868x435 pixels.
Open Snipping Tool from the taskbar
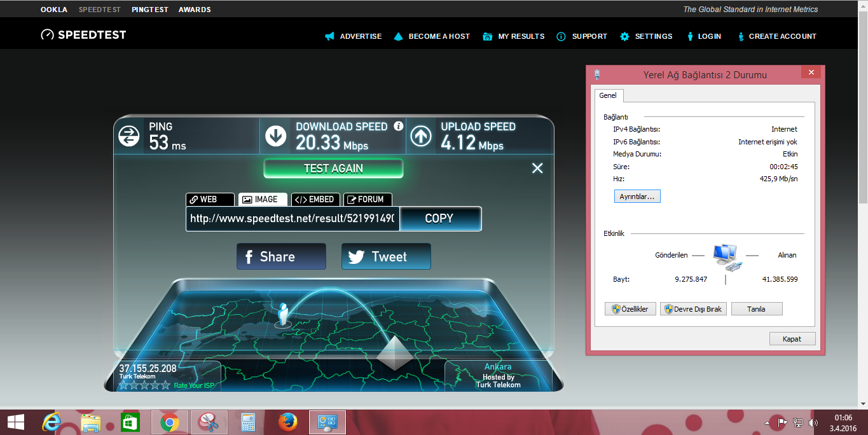pyautogui.click(x=209, y=422)
